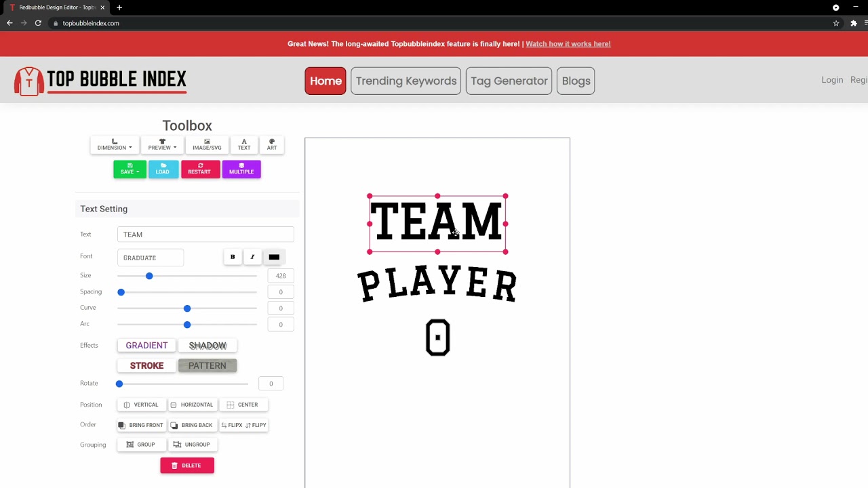This screenshot has width=868, height=488.
Task: Click the Load button
Action: pos(163,169)
